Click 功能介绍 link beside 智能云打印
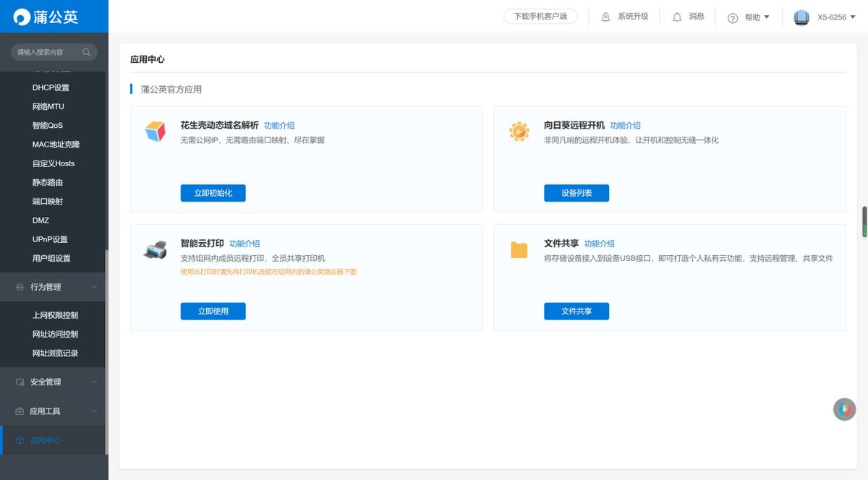The image size is (868, 480). (x=244, y=244)
